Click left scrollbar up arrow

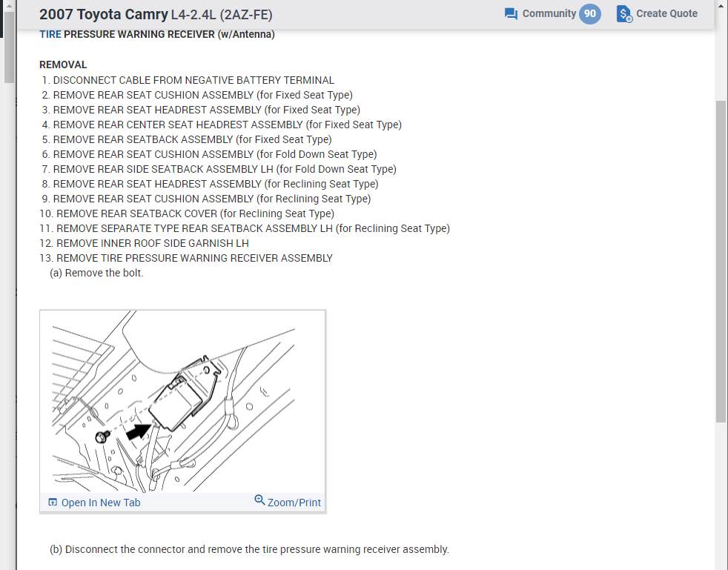coord(10,6)
